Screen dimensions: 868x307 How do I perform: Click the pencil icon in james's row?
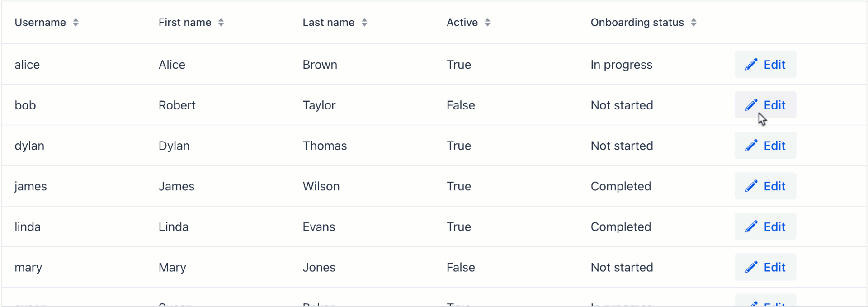[x=751, y=186]
